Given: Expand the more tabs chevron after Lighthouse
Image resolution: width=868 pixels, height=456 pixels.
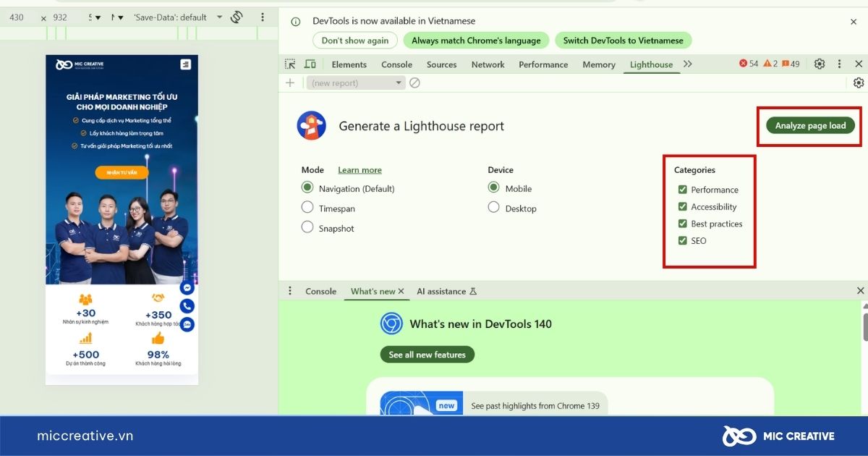Looking at the screenshot, I should click(688, 64).
